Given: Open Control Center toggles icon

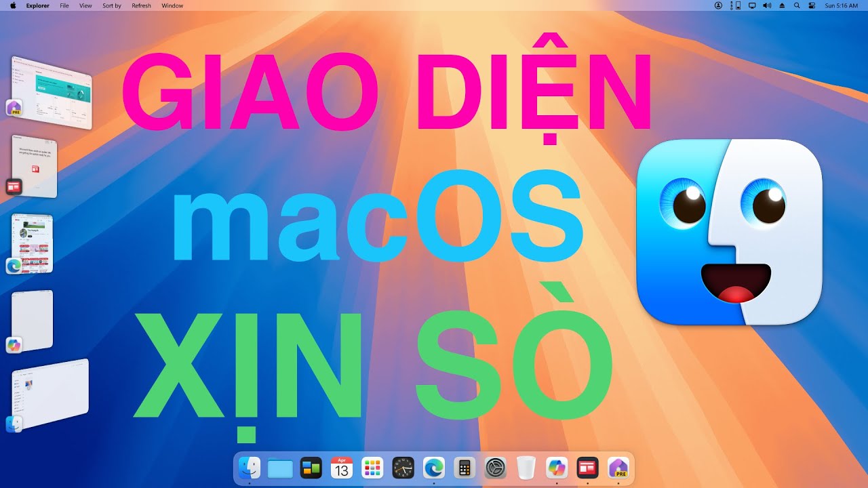Looking at the screenshot, I should [812, 5].
